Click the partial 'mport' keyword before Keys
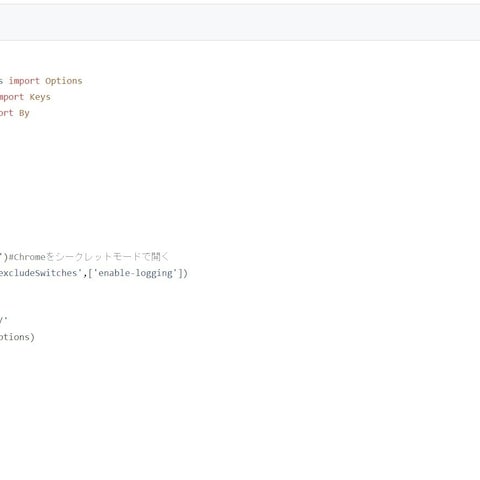Viewport: 480px width, 480px height. click(12, 97)
